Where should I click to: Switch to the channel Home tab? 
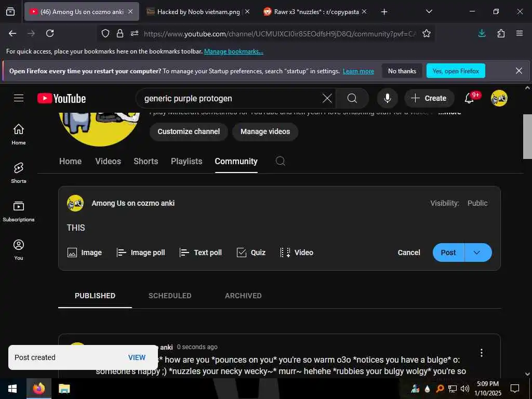pos(70,161)
